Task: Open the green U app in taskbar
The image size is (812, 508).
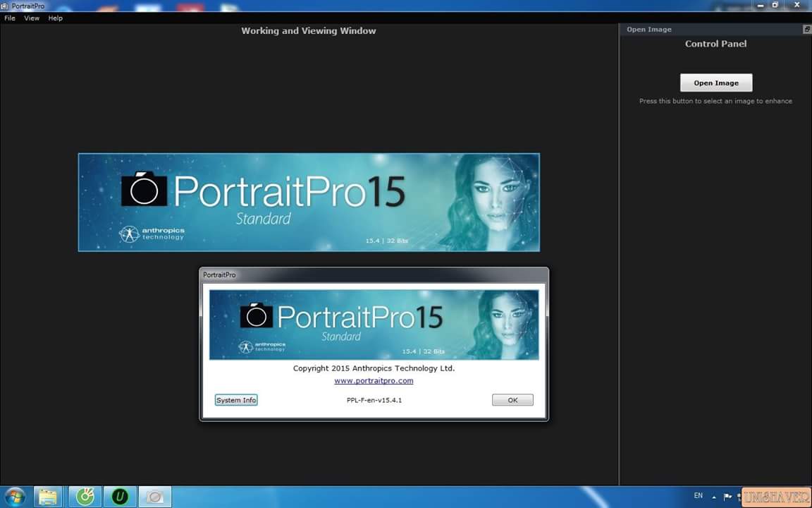Action: pyautogui.click(x=120, y=497)
